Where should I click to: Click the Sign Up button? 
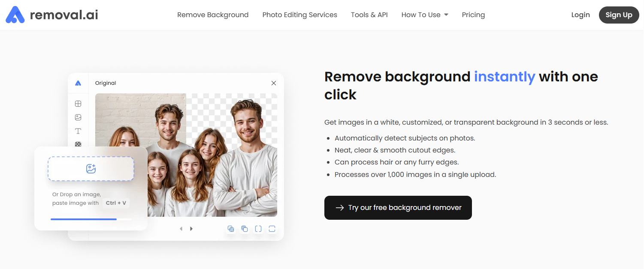pyautogui.click(x=619, y=15)
